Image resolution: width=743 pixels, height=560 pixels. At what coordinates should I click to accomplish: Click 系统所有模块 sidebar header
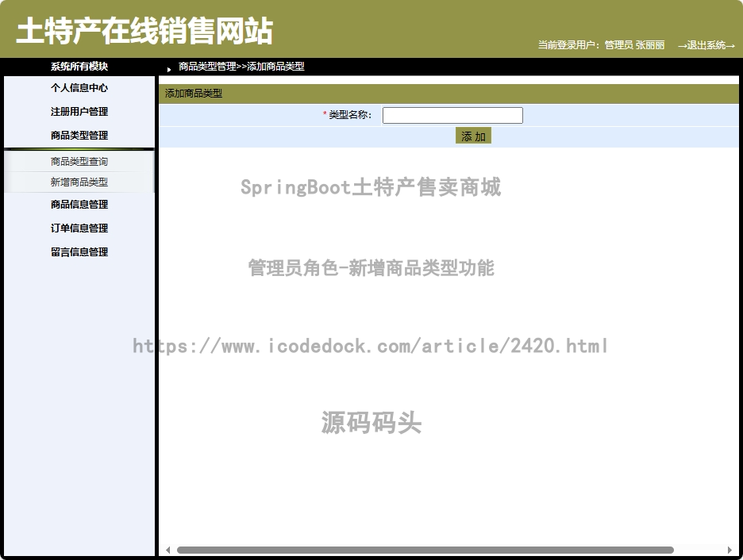click(x=79, y=67)
